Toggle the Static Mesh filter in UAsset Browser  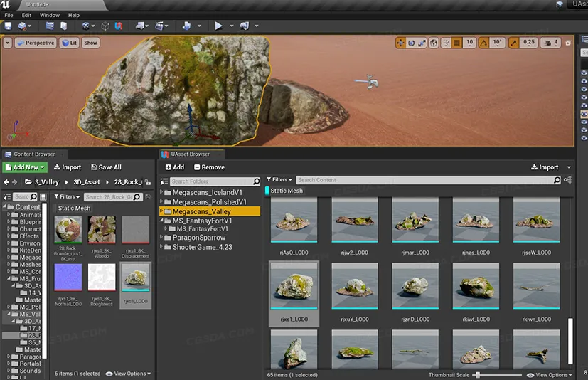284,191
